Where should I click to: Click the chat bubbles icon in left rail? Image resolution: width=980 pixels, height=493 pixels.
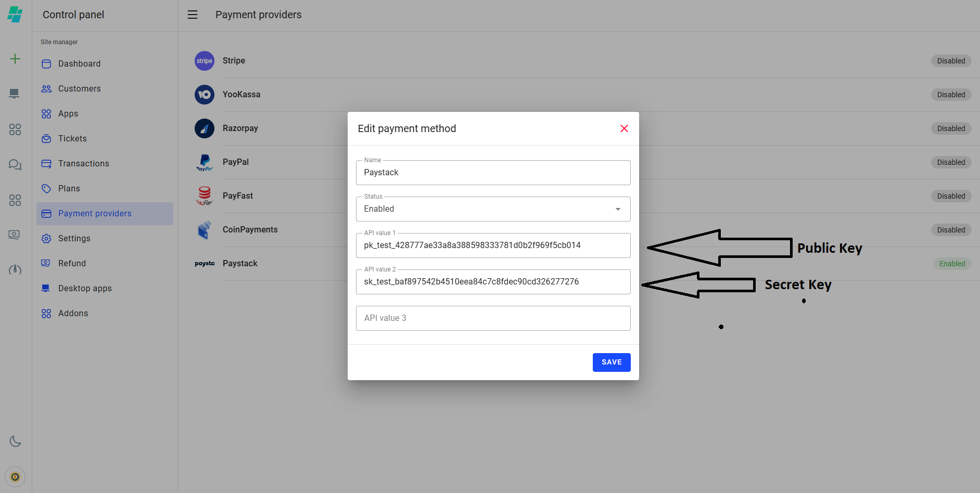pos(15,165)
